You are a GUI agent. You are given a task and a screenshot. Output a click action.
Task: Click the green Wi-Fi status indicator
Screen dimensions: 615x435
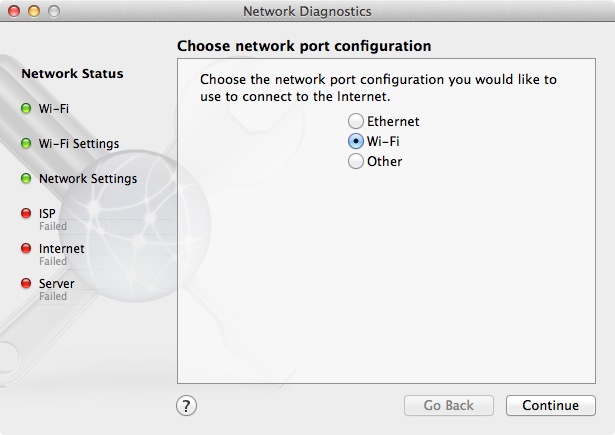[26, 108]
